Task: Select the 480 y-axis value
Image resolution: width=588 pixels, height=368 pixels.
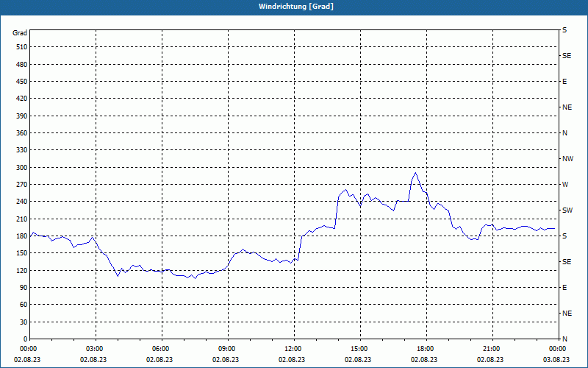Action: coord(22,64)
